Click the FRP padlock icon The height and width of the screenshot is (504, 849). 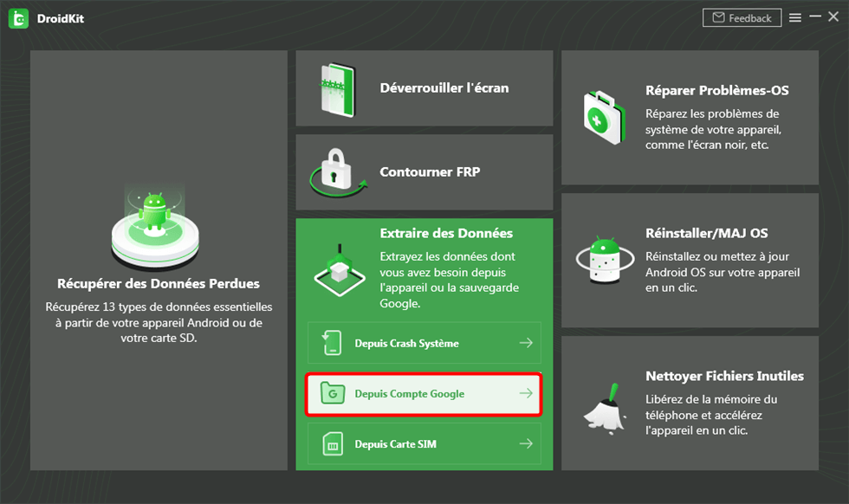click(x=338, y=172)
